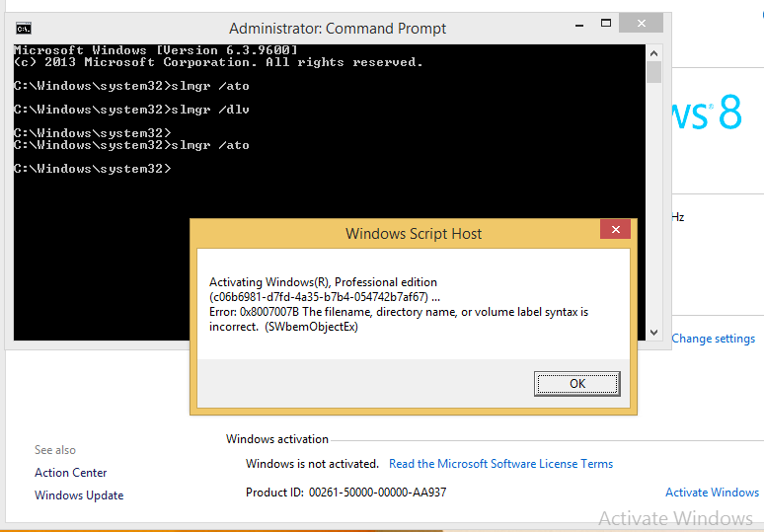
Task: Click the Command Prompt system menu icon
Action: click(x=24, y=29)
